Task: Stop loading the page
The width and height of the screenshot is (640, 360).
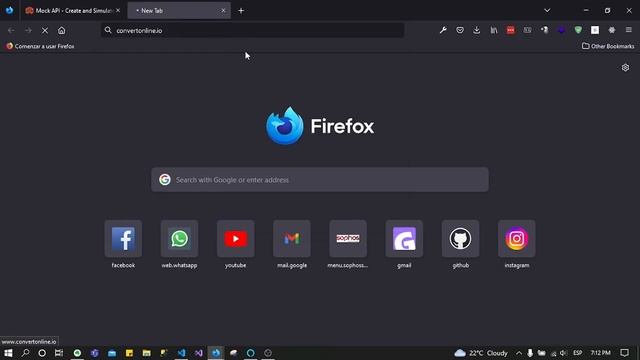Action: tap(45, 30)
